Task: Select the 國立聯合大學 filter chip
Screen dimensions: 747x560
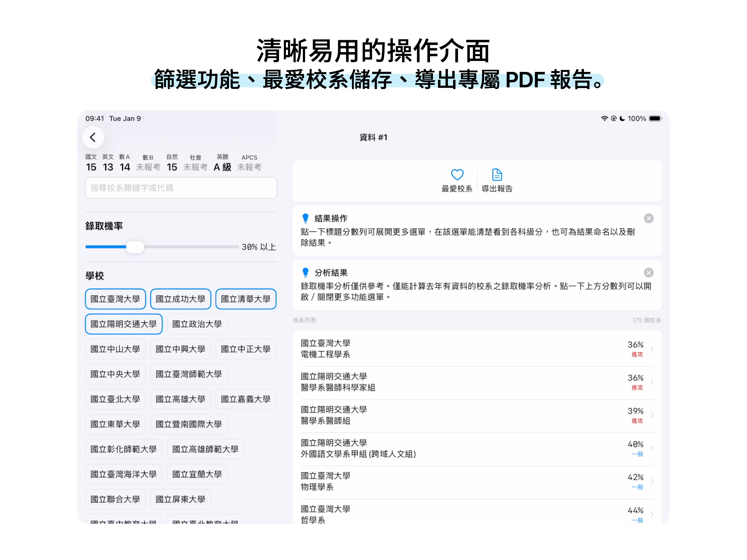Action: [x=115, y=499]
